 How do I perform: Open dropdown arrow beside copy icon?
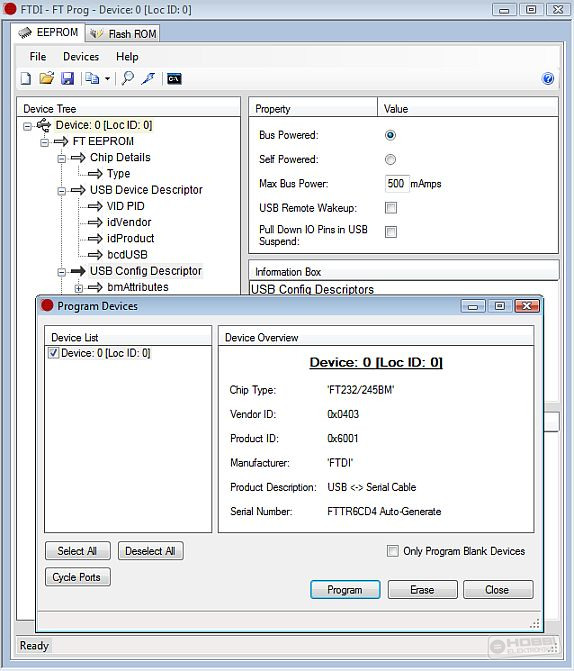click(x=107, y=79)
